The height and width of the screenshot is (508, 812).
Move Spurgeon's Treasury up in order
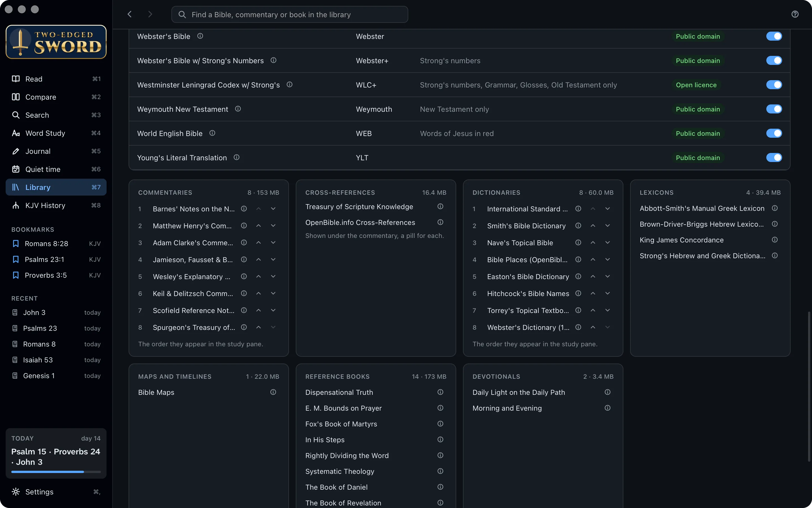click(x=258, y=327)
